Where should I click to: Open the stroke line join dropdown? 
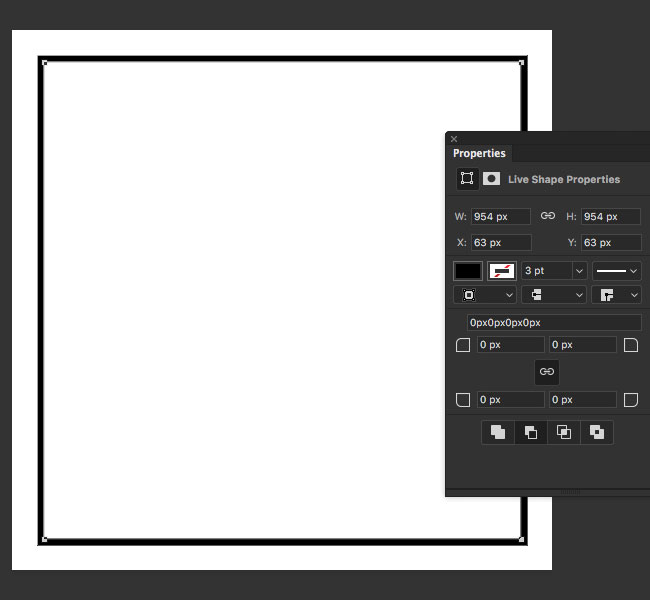tap(616, 295)
